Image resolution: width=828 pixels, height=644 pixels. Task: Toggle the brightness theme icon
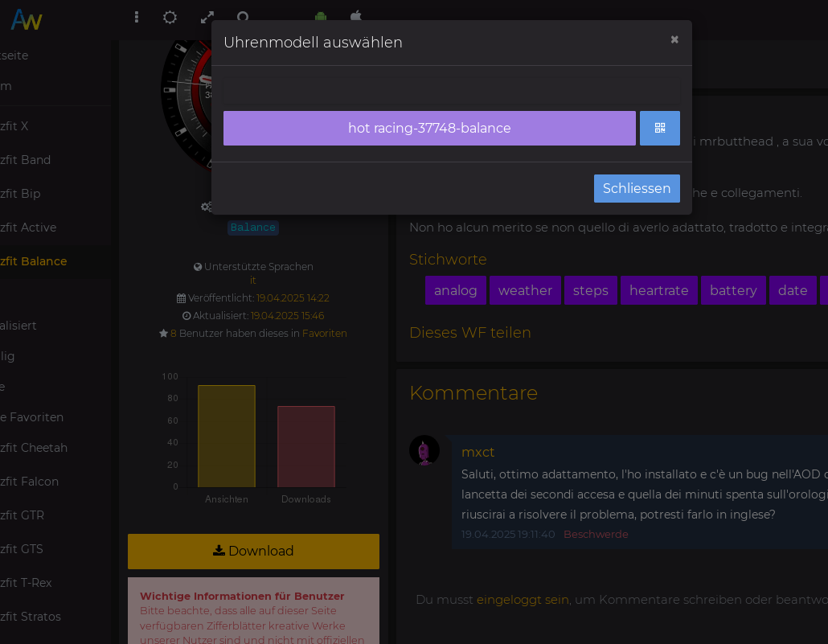click(170, 17)
